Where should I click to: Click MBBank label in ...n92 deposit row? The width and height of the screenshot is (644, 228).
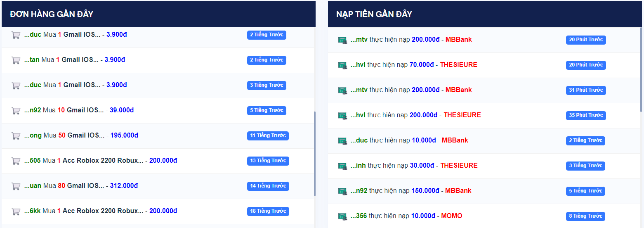point(458,191)
